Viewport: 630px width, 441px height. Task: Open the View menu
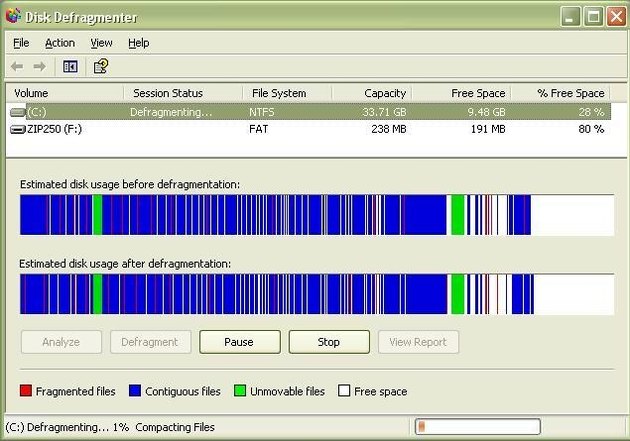pos(101,43)
